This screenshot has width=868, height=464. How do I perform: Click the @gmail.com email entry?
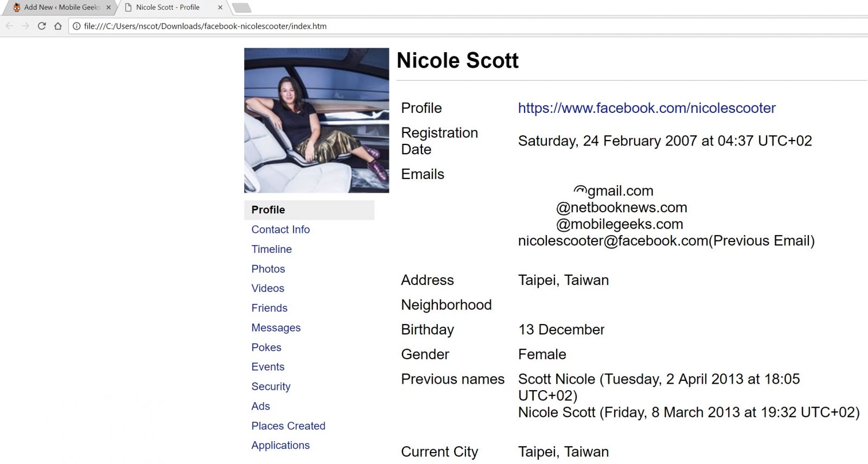pos(613,191)
